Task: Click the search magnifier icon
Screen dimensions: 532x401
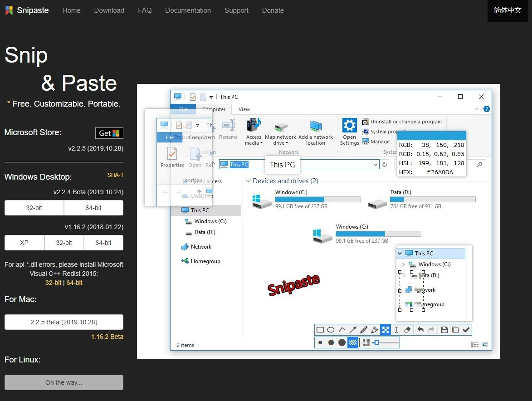Action: (479, 165)
